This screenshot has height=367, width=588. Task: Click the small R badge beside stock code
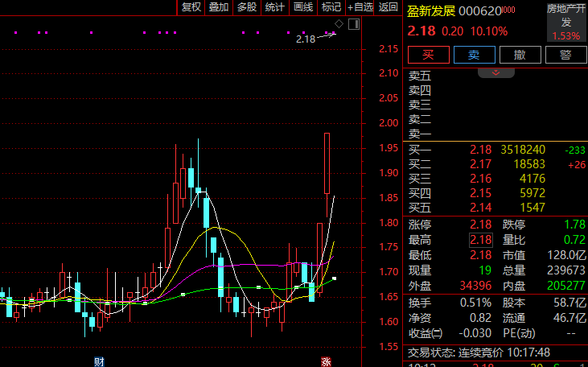pos(509,10)
